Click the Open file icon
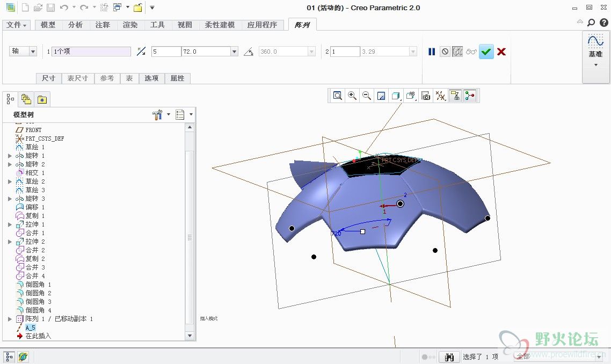Viewport: 611px width, 364px height. pyautogui.click(x=38, y=8)
